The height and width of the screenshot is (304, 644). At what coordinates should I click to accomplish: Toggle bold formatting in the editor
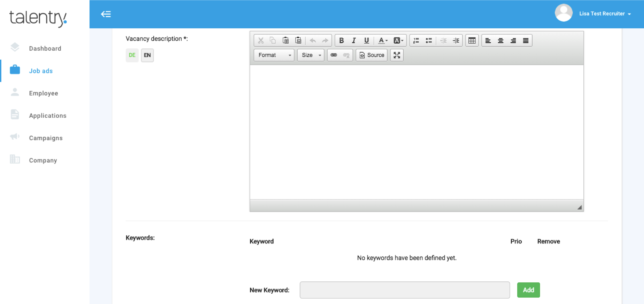341,41
